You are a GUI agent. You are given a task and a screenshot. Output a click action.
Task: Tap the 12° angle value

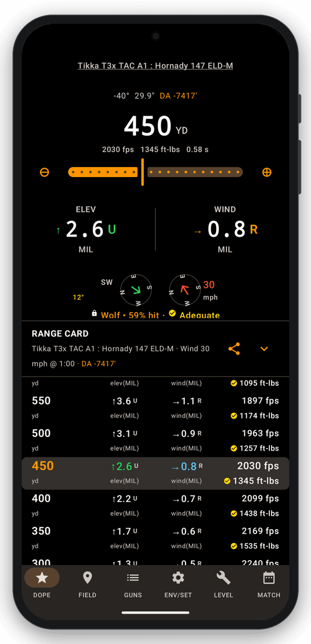[x=78, y=298]
